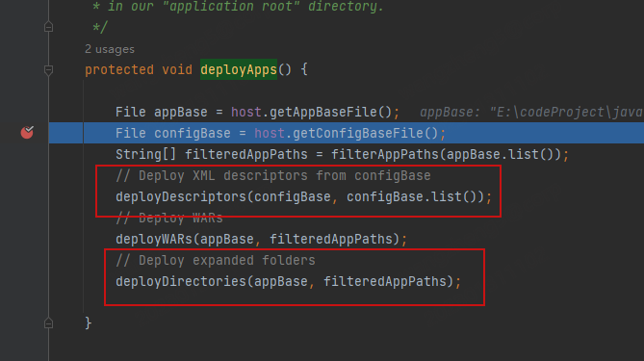Click the highlighted deployApps method name
The image size is (644, 361).
click(239, 69)
